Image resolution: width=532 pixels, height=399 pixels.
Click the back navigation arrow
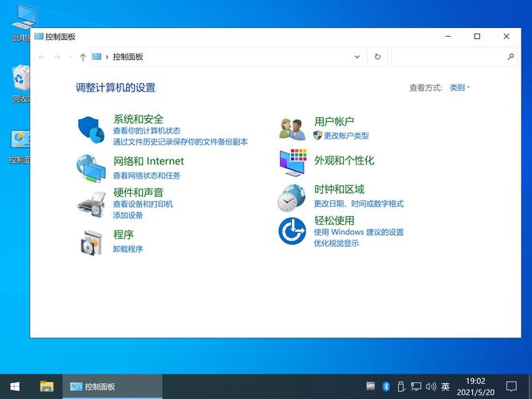(x=41, y=57)
